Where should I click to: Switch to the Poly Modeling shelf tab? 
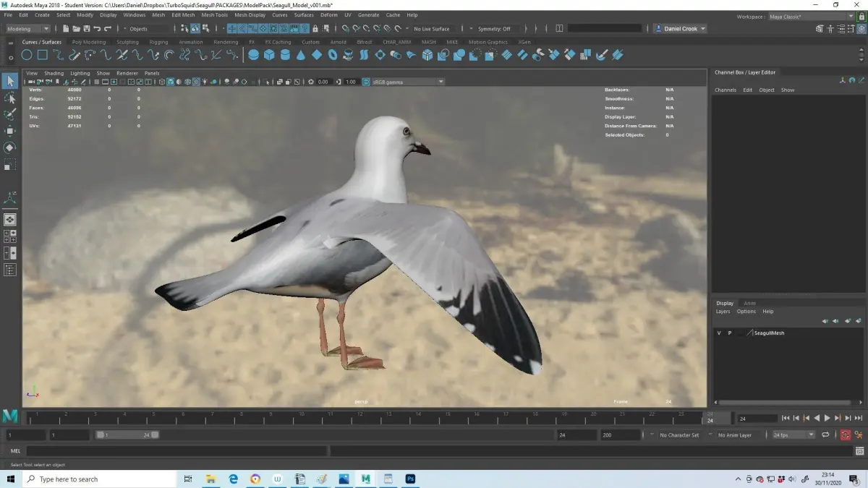point(89,42)
